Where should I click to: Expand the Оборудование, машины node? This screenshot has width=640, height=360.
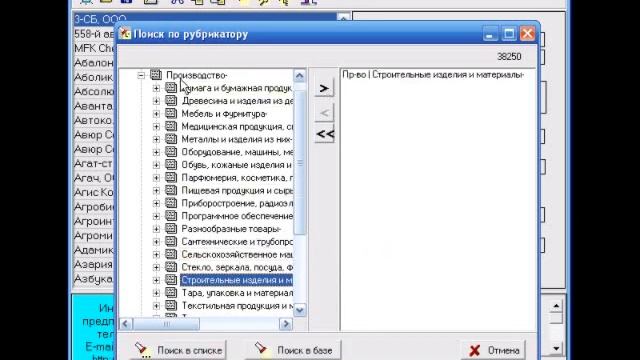[x=156, y=152]
